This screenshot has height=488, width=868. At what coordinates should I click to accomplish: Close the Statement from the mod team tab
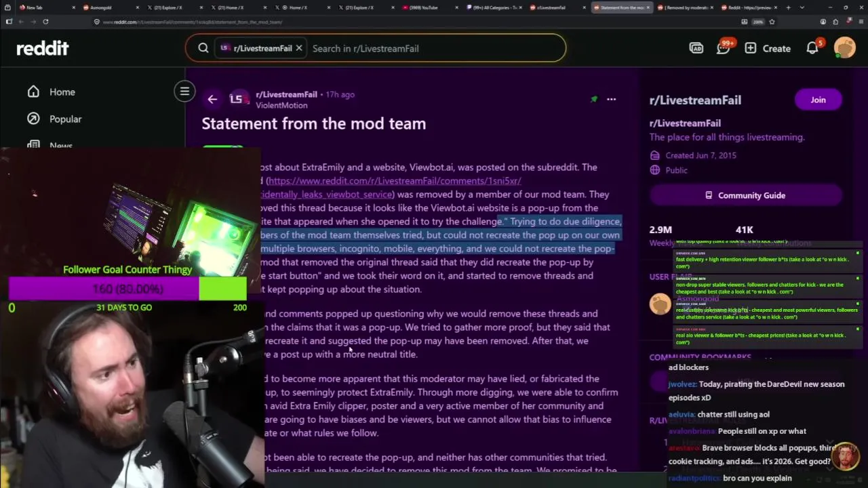coord(648,7)
